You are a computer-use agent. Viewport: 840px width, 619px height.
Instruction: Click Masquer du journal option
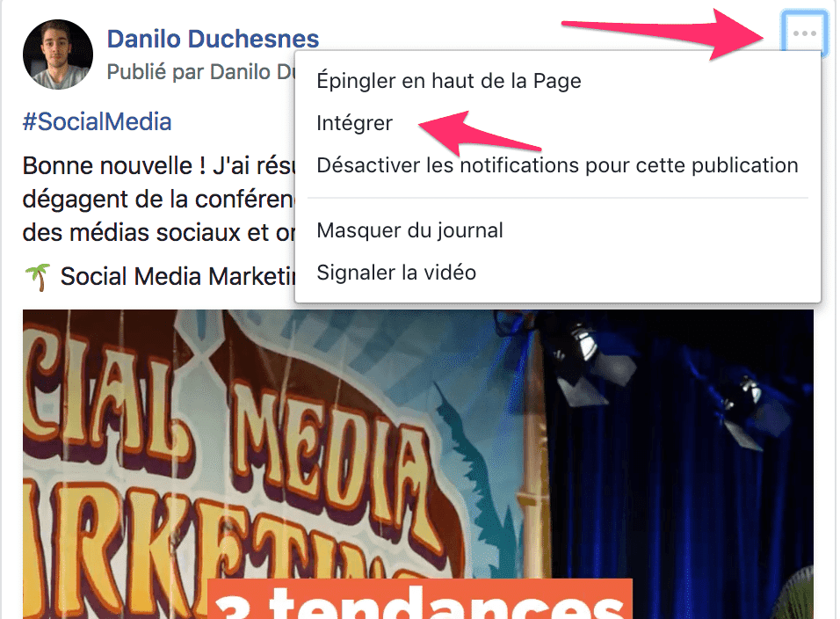pyautogui.click(x=409, y=230)
